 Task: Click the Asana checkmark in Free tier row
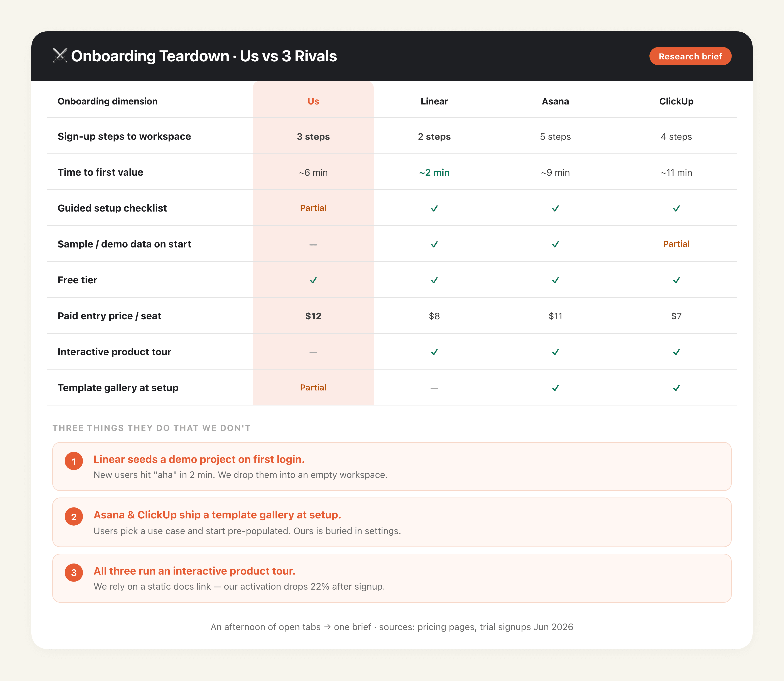click(x=555, y=280)
